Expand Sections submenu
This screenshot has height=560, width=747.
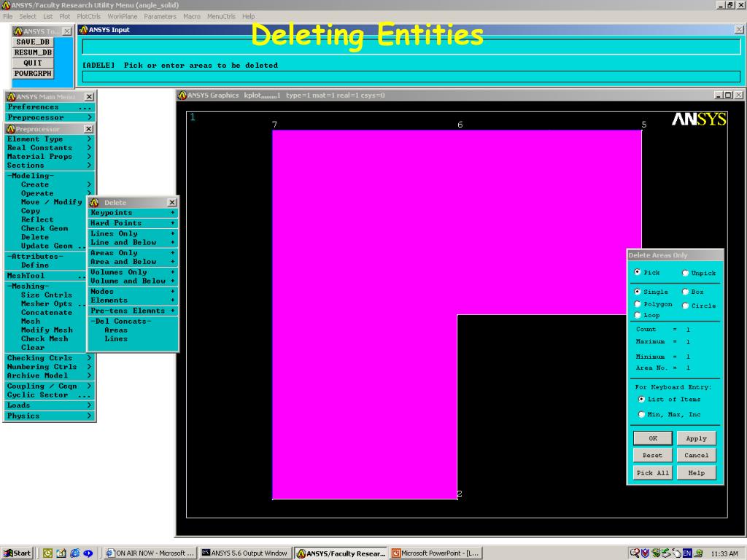point(49,166)
